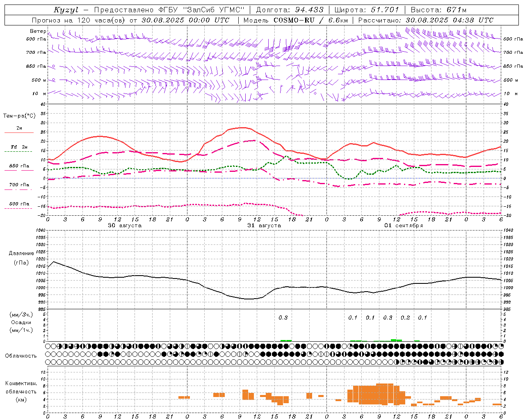Click the Осадки precipitation label
525x420 pixels.
[x=21, y=322]
